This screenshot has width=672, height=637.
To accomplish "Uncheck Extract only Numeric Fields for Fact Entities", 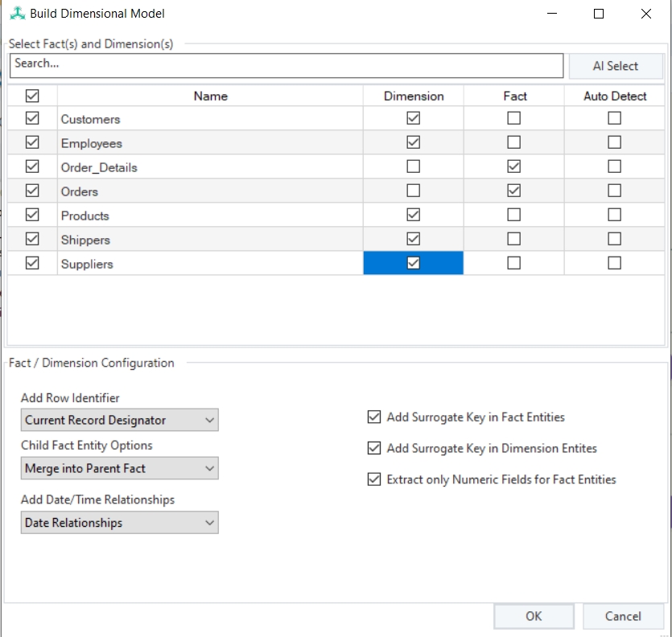I will pos(373,479).
